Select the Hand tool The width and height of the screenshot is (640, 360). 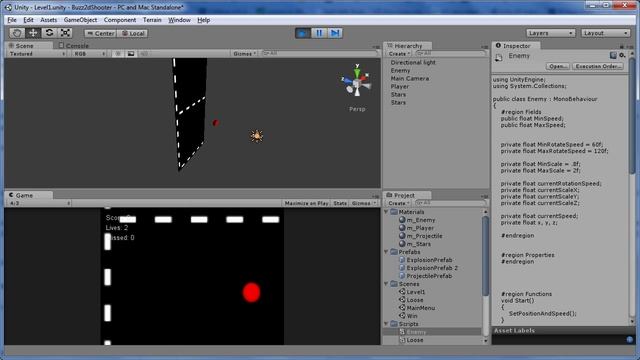pos(17,33)
